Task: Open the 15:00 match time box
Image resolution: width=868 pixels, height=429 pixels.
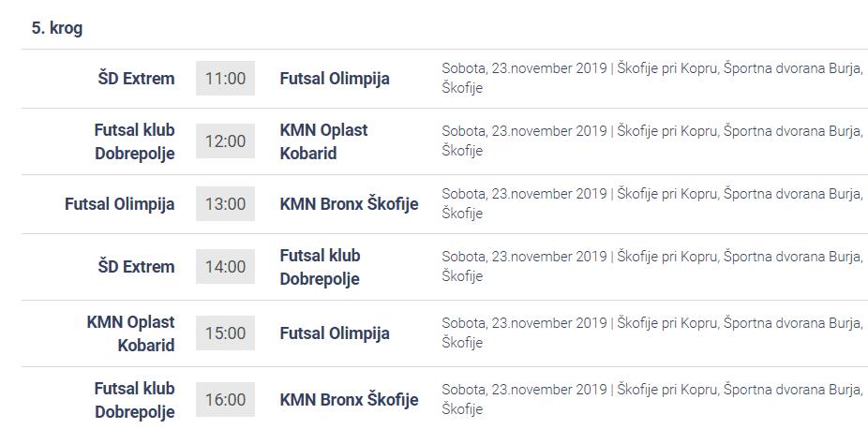Action: pos(225,333)
